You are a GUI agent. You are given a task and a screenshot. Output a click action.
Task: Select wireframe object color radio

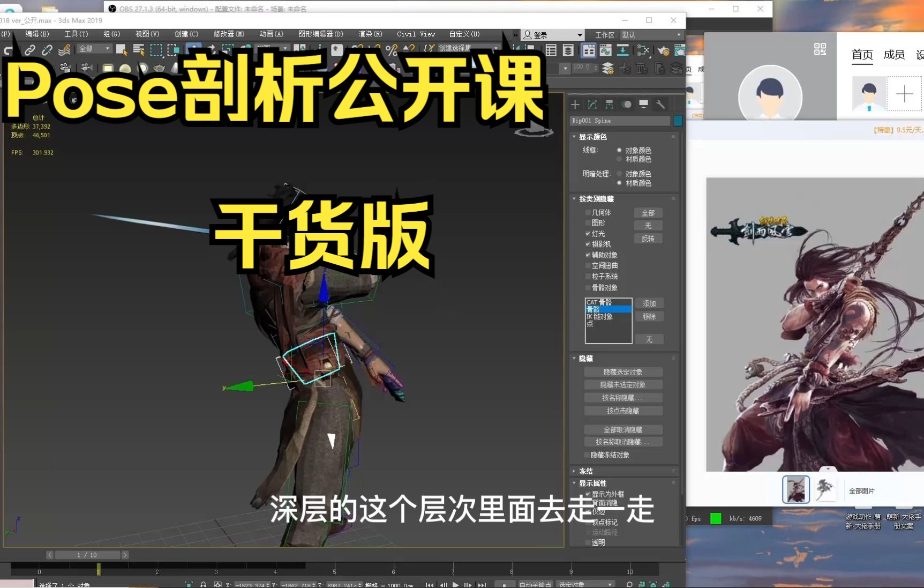[619, 151]
